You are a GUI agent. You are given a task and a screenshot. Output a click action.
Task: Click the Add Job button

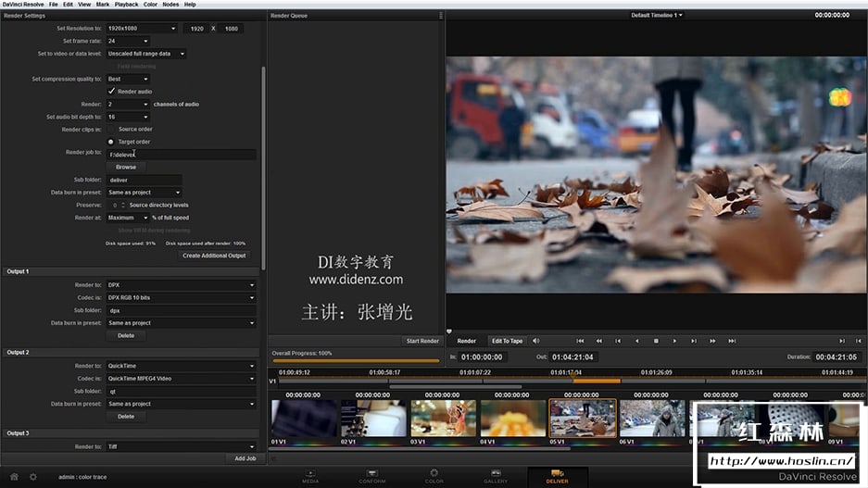(245, 458)
